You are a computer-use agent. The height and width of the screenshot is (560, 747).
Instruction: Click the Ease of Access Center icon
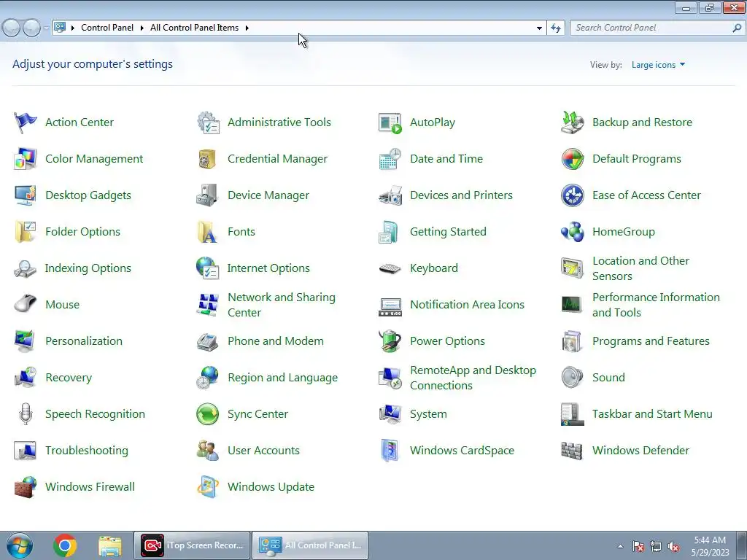[572, 195]
